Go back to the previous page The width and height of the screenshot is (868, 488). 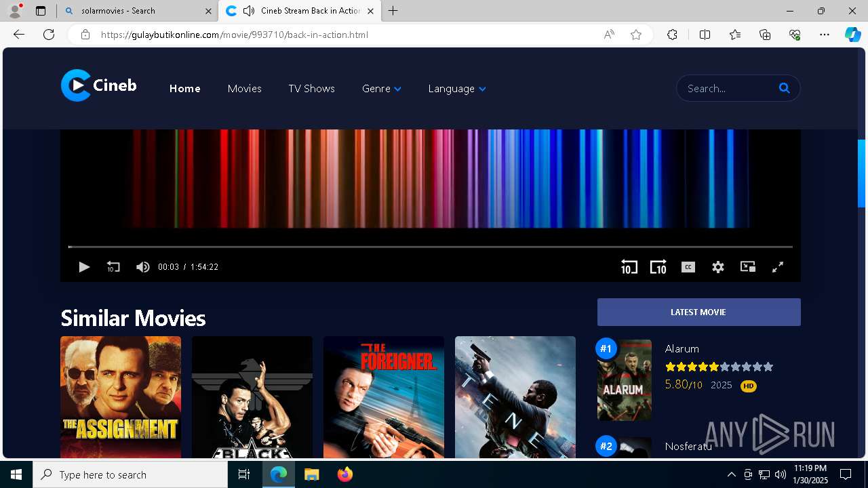pos(19,35)
